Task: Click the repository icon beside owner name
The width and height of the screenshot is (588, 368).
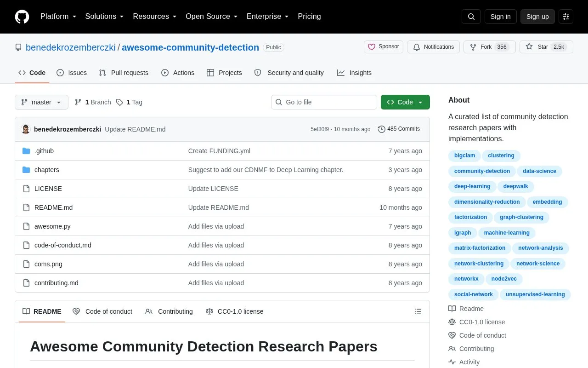Action: tap(18, 47)
